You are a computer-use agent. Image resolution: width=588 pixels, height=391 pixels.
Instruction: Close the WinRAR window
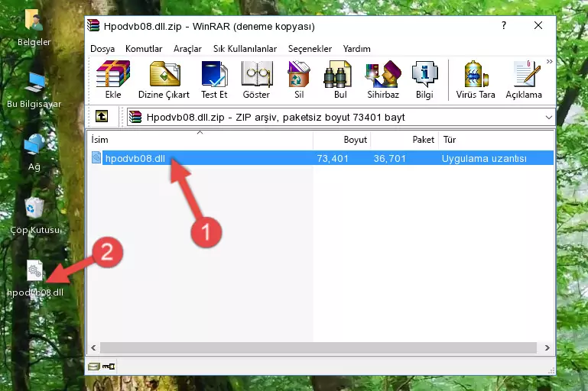(538, 25)
